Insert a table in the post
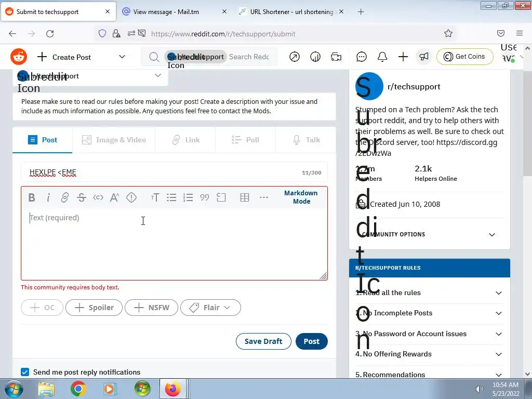This screenshot has height=399, width=532. pyautogui.click(x=245, y=197)
